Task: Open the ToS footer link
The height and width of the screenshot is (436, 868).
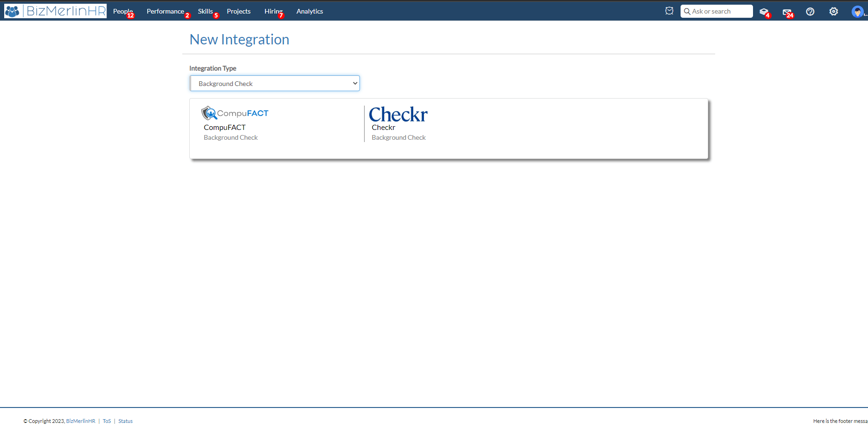Action: tap(107, 421)
